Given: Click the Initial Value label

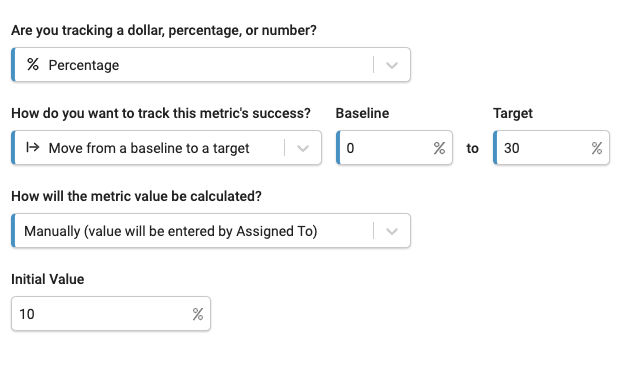Looking at the screenshot, I should tap(48, 279).
